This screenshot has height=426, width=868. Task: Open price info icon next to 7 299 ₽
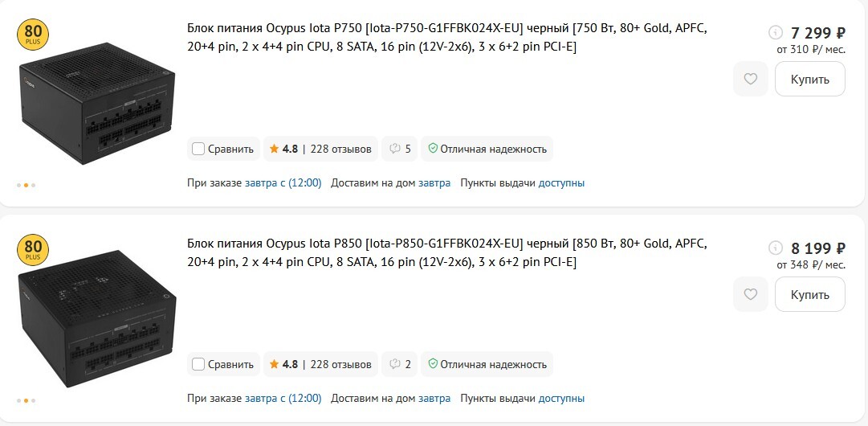(x=775, y=33)
